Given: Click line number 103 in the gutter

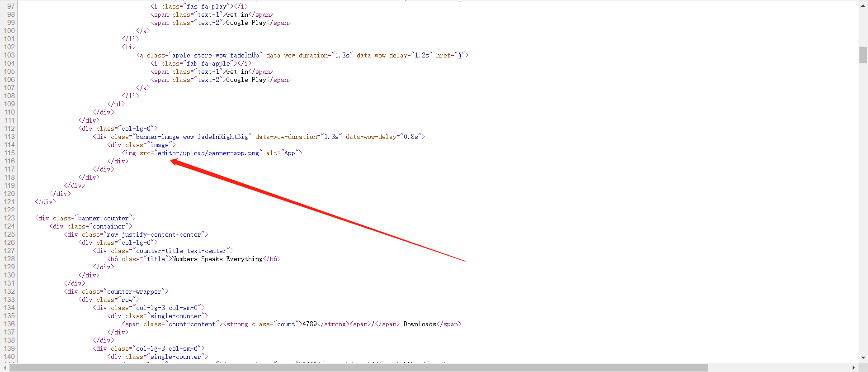Looking at the screenshot, I should 9,56.
